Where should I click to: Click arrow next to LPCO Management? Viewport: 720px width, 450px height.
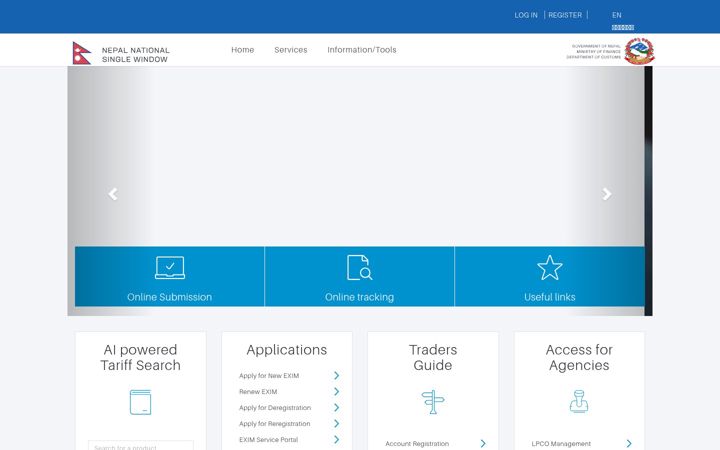click(x=629, y=444)
